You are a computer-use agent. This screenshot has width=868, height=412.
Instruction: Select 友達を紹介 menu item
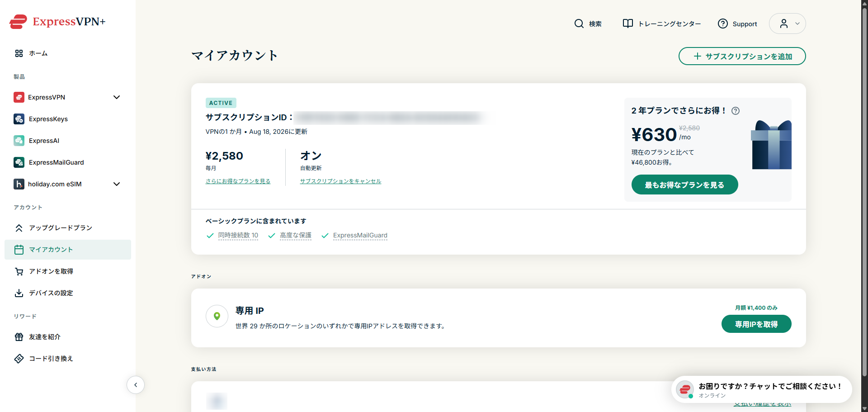tap(68, 337)
